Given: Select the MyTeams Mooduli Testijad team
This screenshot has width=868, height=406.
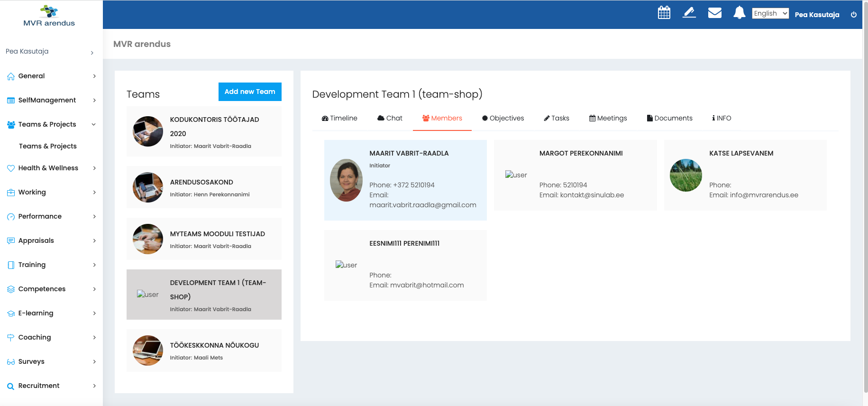Looking at the screenshot, I should pyautogui.click(x=204, y=239).
